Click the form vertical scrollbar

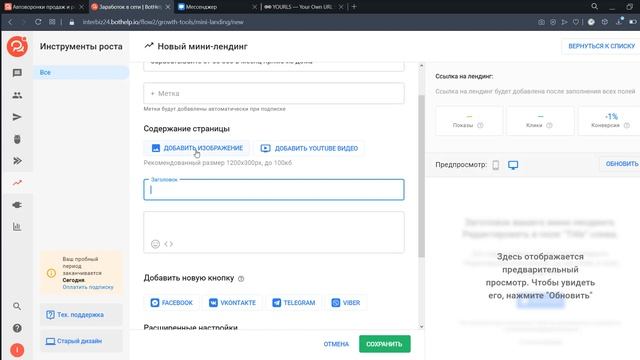pos(422,176)
